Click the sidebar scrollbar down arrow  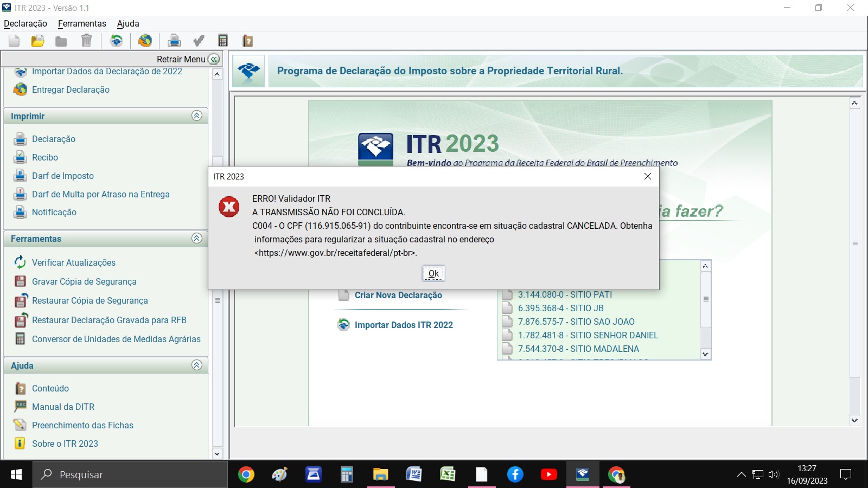pyautogui.click(x=218, y=454)
